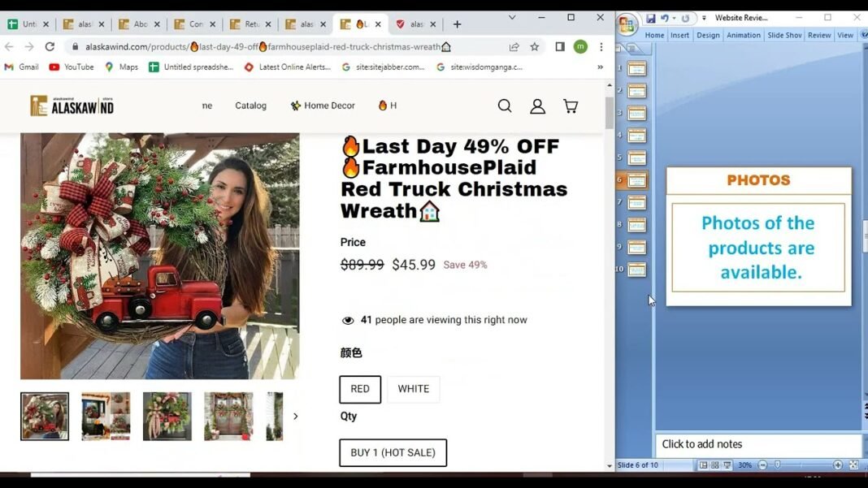The image size is (868, 488).
Task: Show more bookmarks with the chevron
Action: (x=600, y=67)
